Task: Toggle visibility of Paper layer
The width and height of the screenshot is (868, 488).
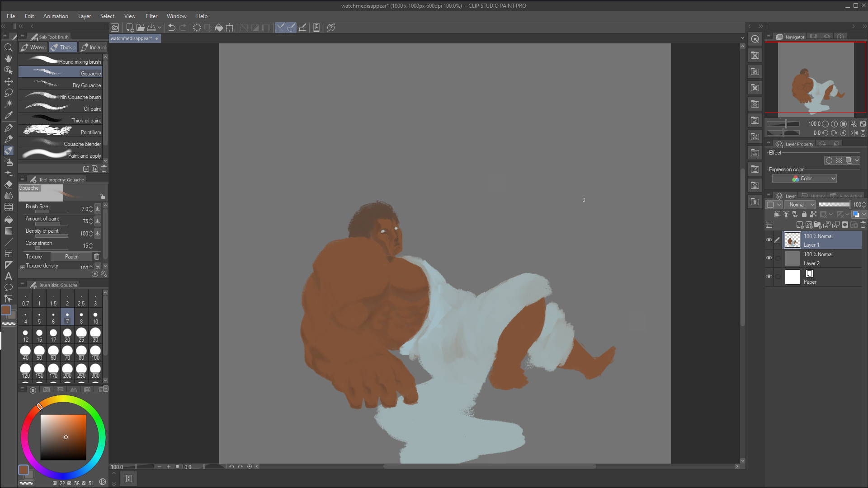Action: pyautogui.click(x=769, y=277)
